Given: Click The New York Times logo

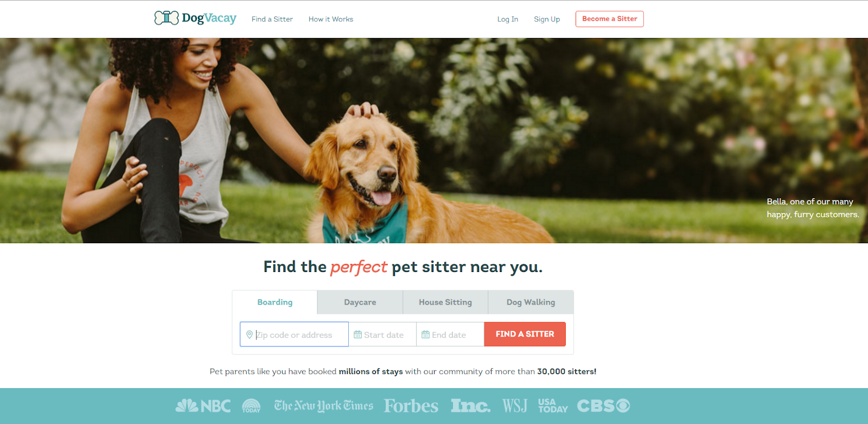Looking at the screenshot, I should [324, 406].
